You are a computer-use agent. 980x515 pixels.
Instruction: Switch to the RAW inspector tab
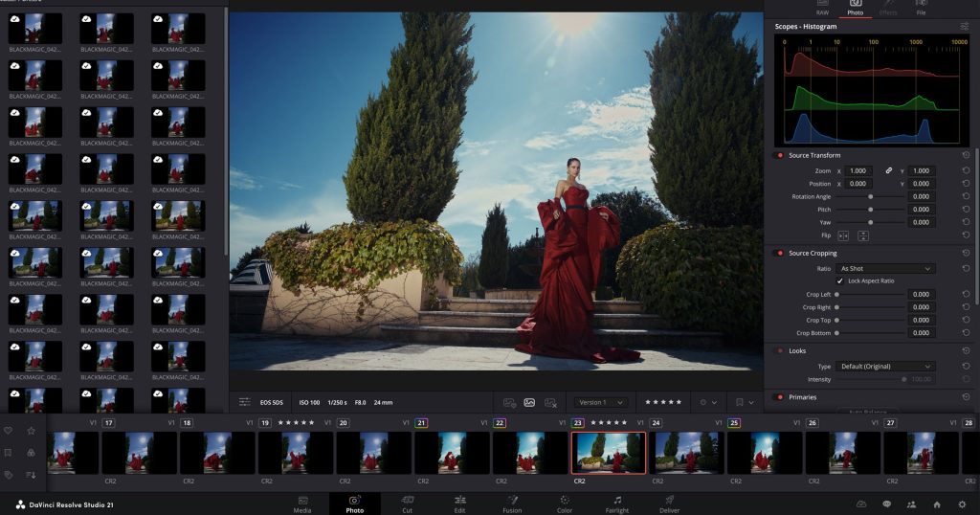click(x=822, y=8)
